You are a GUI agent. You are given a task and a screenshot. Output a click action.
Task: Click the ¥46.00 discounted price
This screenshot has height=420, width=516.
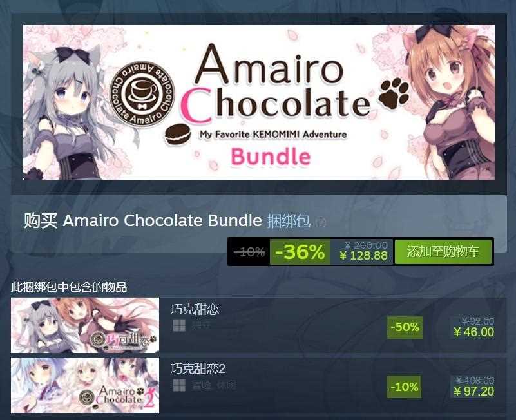click(474, 332)
